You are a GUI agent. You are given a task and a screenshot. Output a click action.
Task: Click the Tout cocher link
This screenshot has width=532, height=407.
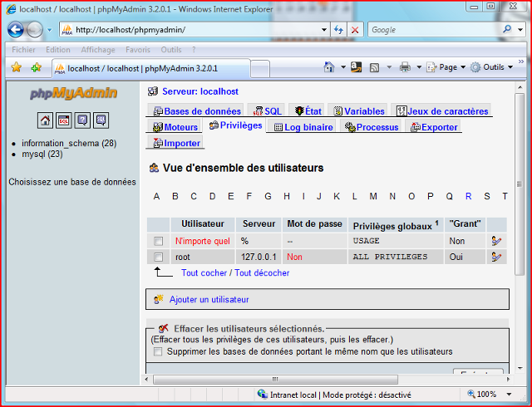coord(204,272)
